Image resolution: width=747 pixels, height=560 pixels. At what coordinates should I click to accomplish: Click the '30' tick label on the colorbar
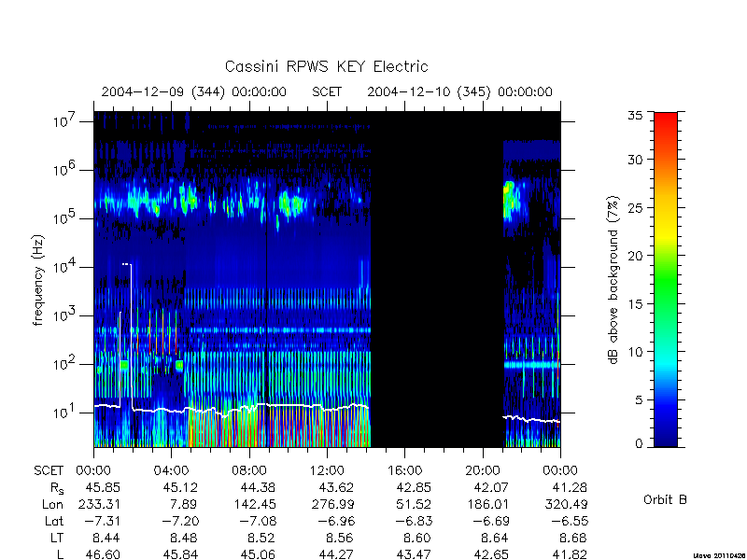point(635,159)
